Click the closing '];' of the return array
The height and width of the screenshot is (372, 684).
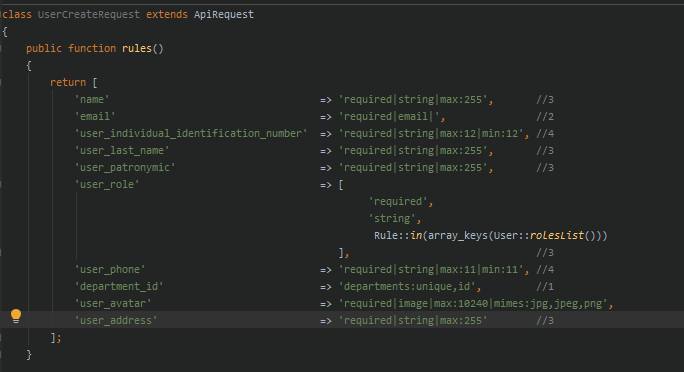[x=56, y=338]
